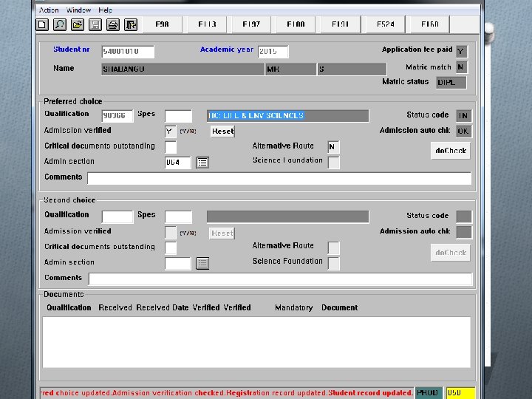This screenshot has height=399, width=532.
Task: Click Second choice Admin section code field
Action: pos(178,263)
